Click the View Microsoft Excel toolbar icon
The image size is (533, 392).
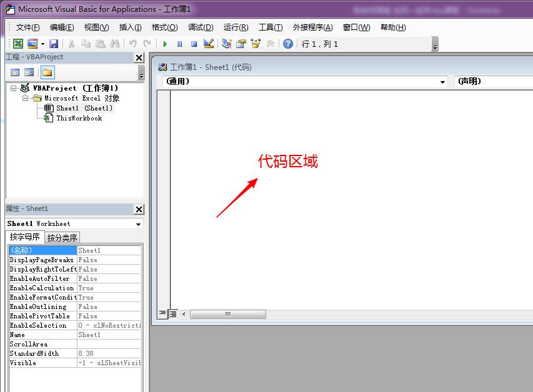17,44
